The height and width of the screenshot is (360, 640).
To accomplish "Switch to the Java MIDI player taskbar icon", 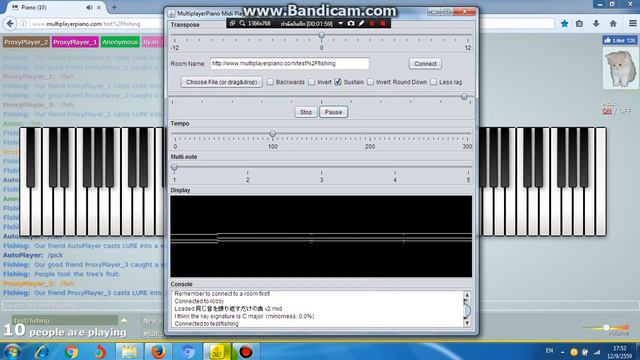I will [x=217, y=351].
